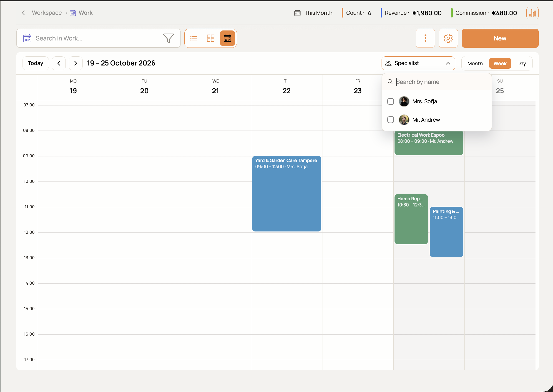Screen dimensions: 553x392
Task: Click the Work breadcrumb calendar icon
Action: [x=73, y=13]
